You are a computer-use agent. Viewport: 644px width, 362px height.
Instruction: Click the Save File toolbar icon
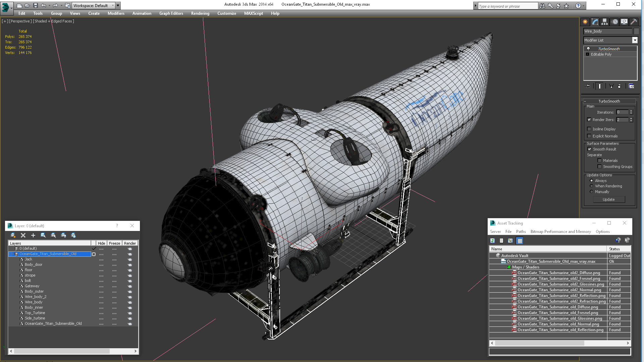(36, 5)
